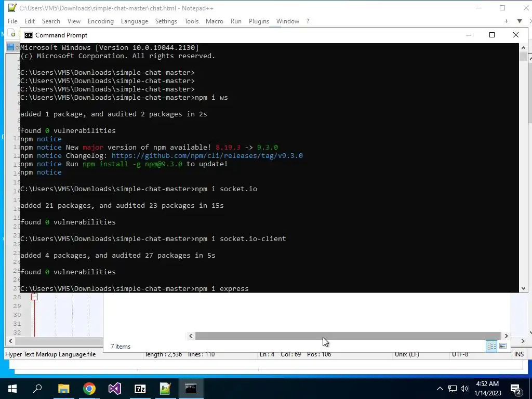Image resolution: width=532 pixels, height=399 pixels.
Task: Switch to Notepad++ taskbar icon
Action: [x=165, y=389]
